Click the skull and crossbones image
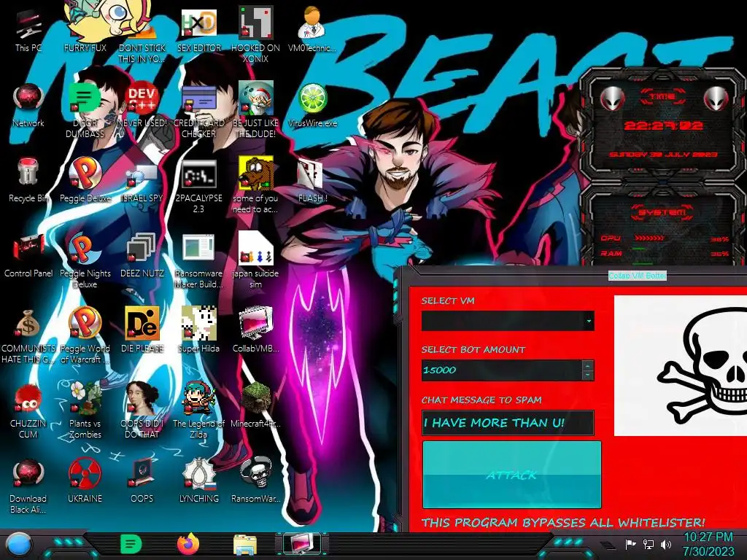 tap(681, 365)
